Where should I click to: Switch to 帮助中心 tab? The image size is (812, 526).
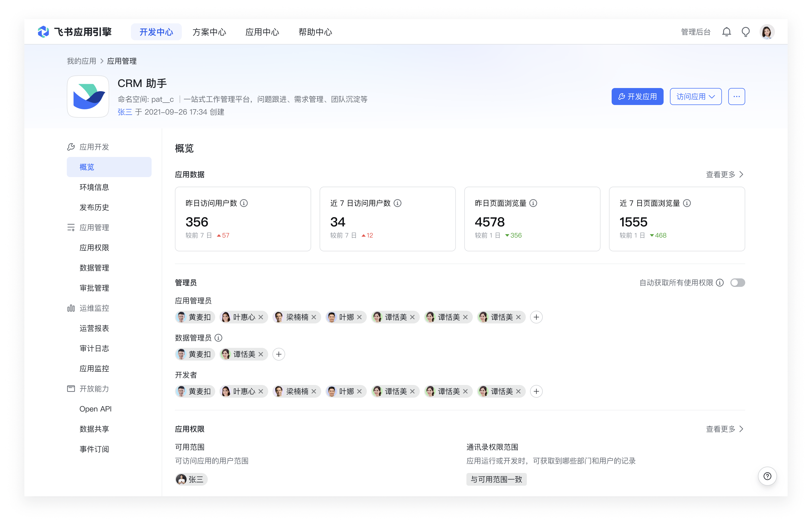click(315, 32)
